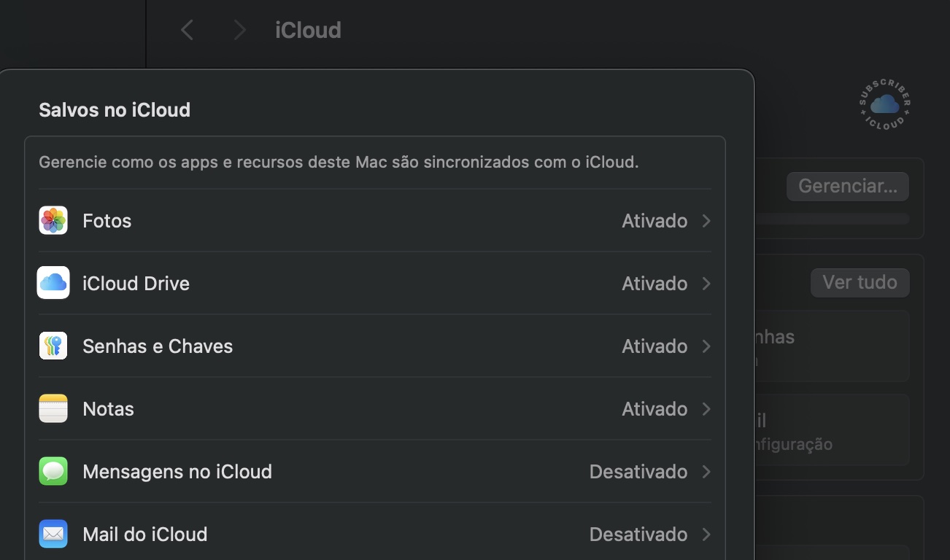Select the green Mensagens no iCloud icon
950x560 pixels.
coord(53,471)
